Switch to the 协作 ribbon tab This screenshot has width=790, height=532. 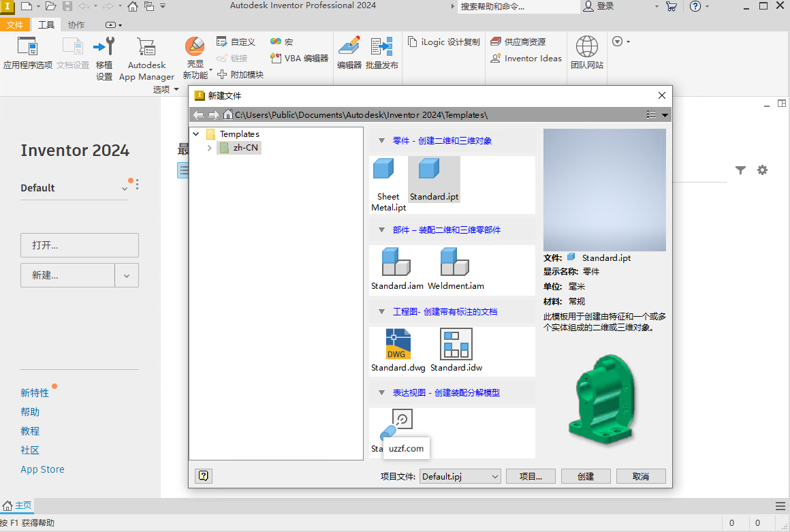coord(75,24)
